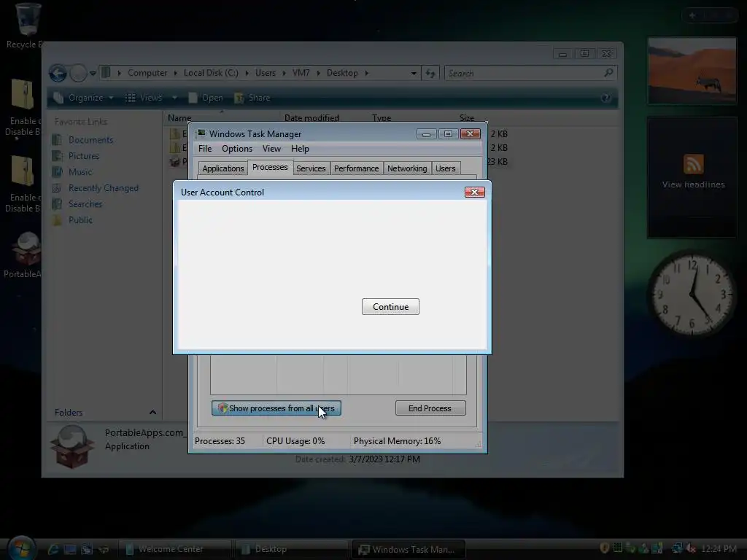Click End Process in Task Manager
Image resolution: width=747 pixels, height=560 pixels.
[430, 408]
